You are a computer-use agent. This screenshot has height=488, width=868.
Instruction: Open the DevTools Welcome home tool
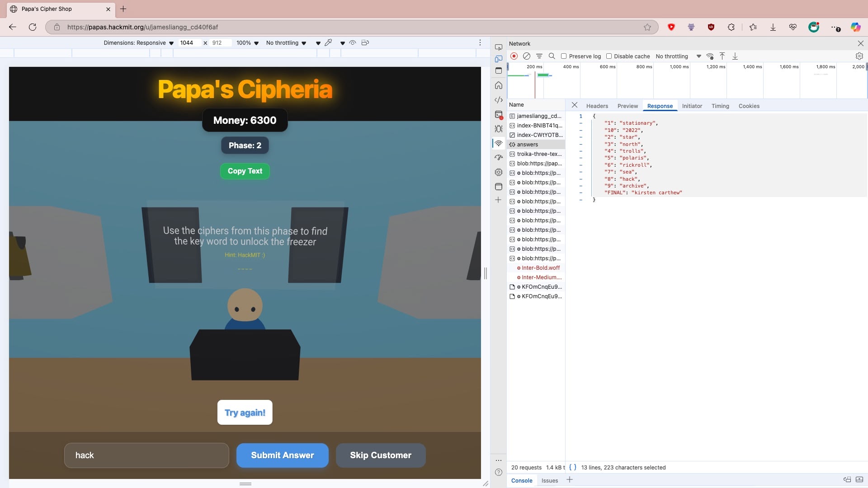coord(499,85)
